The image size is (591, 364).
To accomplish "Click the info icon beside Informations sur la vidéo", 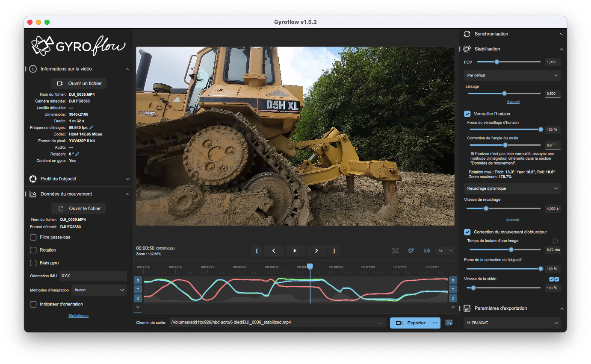I will (33, 69).
